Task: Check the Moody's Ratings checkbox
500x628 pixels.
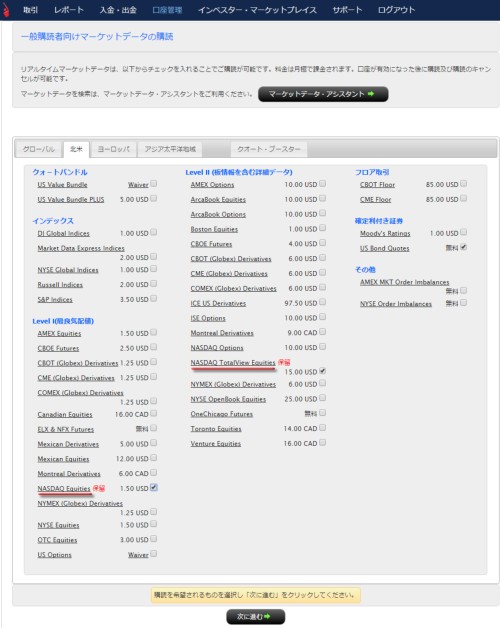Action: 464,232
